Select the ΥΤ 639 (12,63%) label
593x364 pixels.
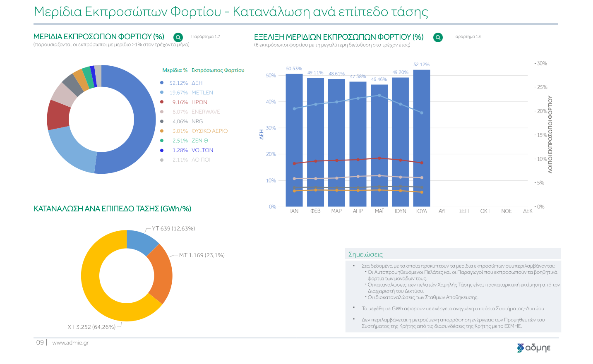click(173, 229)
